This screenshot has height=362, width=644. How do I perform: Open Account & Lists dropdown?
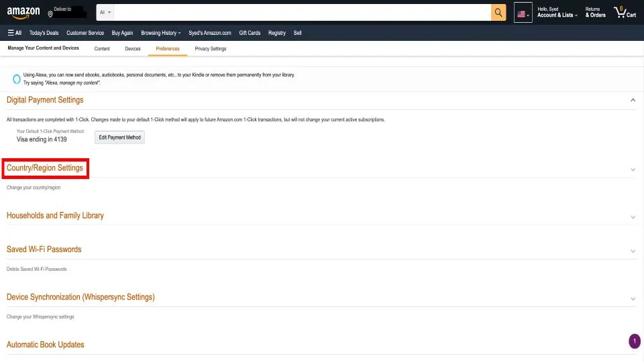pyautogui.click(x=557, y=12)
